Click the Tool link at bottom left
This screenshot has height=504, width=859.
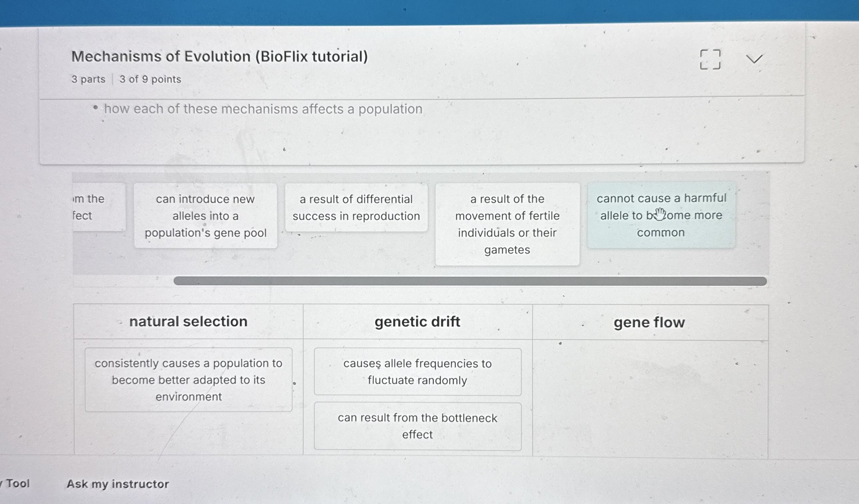[x=16, y=484]
